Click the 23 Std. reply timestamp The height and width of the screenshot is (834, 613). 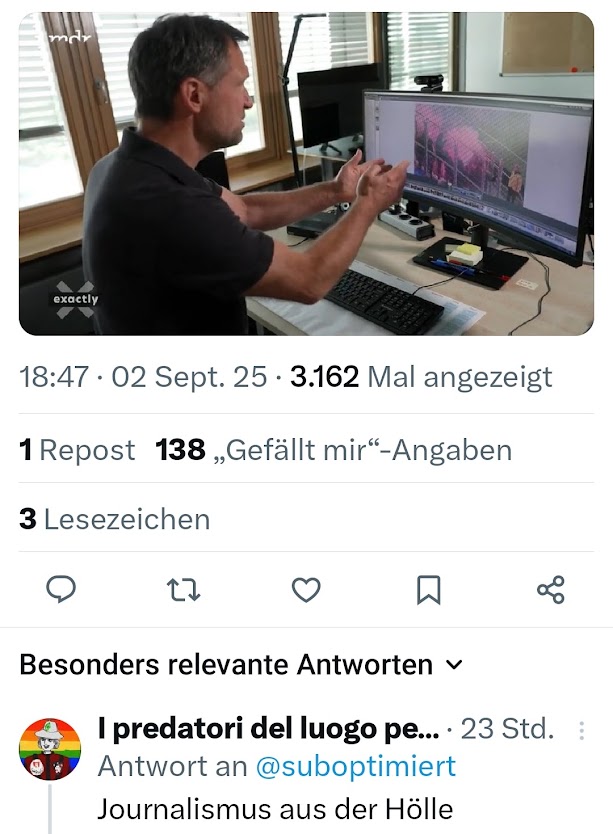[507, 729]
